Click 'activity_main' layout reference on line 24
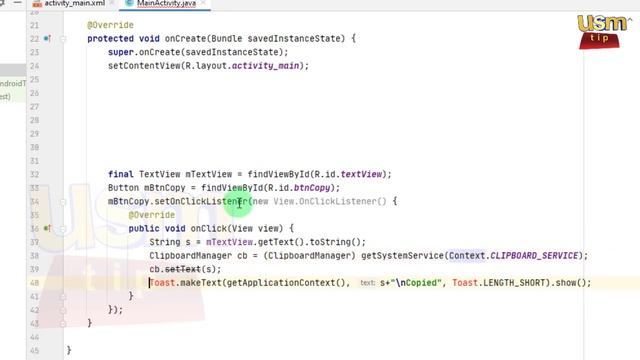This screenshot has height=360, width=640. [x=265, y=66]
